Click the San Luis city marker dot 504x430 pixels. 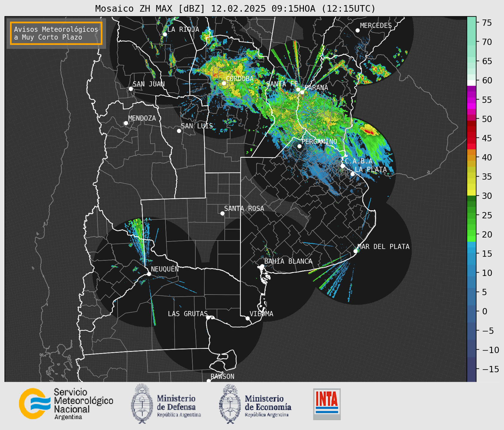tap(179, 131)
